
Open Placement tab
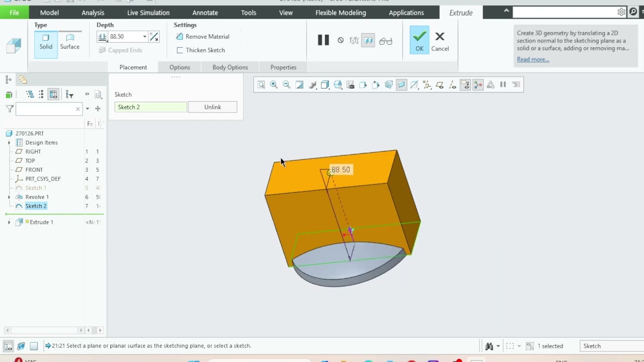tap(133, 67)
